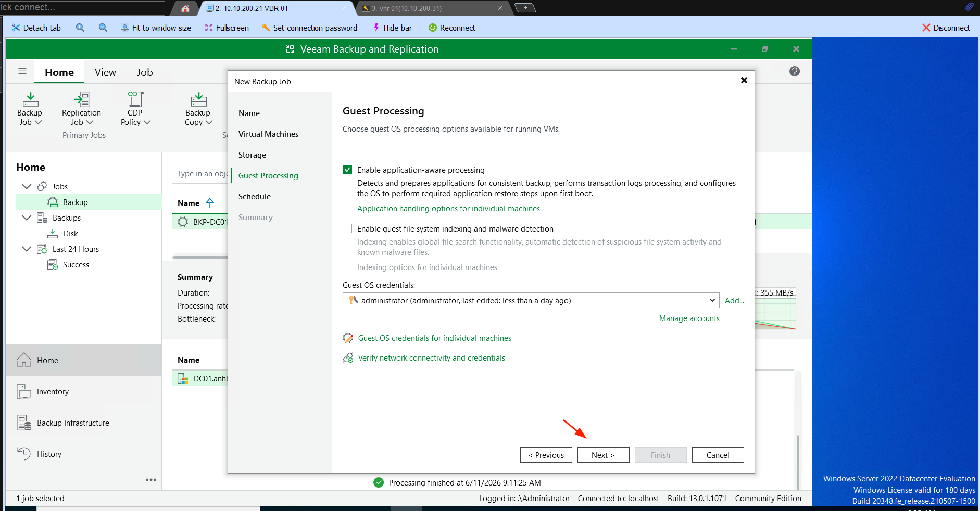Click the Previous button
The height and width of the screenshot is (511, 980).
pyautogui.click(x=546, y=455)
